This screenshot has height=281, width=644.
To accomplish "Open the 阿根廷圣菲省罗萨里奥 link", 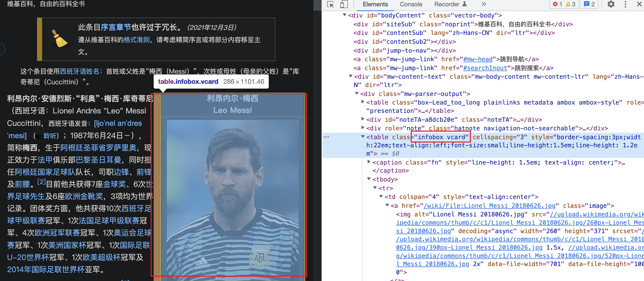I will point(98,148).
